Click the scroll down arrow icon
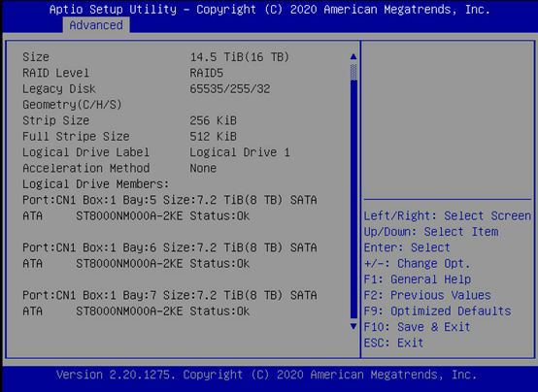The width and height of the screenshot is (538, 392). click(353, 326)
